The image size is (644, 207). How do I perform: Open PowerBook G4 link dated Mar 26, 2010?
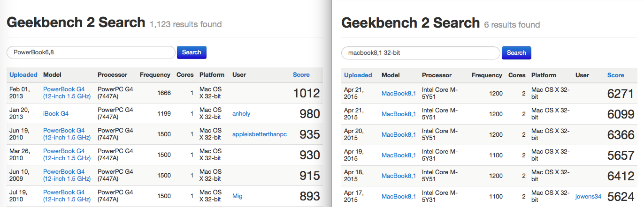tap(67, 155)
